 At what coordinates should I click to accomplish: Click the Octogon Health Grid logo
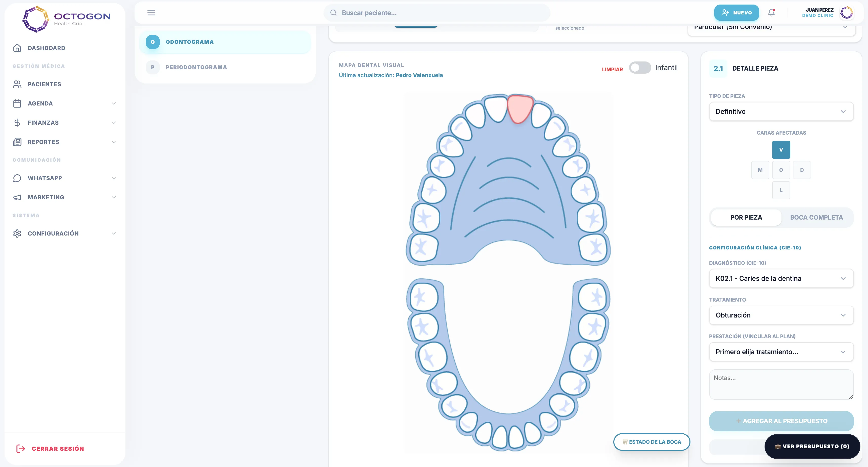[66, 19]
